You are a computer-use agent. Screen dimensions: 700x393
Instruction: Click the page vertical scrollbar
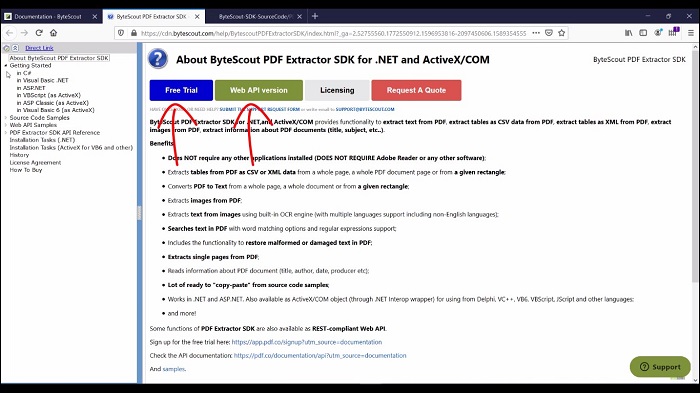695,166
